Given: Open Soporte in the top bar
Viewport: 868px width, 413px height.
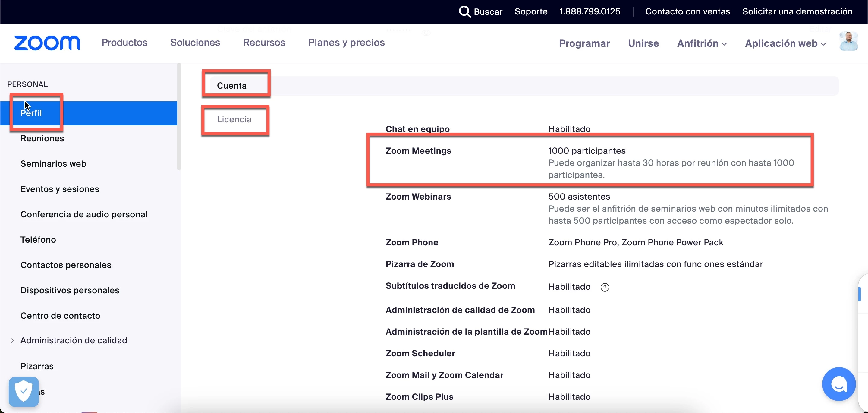Looking at the screenshot, I should pos(531,11).
